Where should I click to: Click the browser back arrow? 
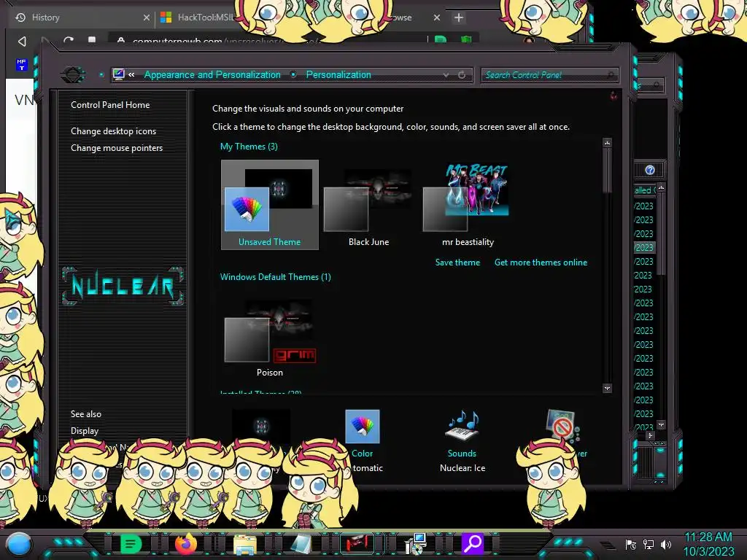click(22, 42)
